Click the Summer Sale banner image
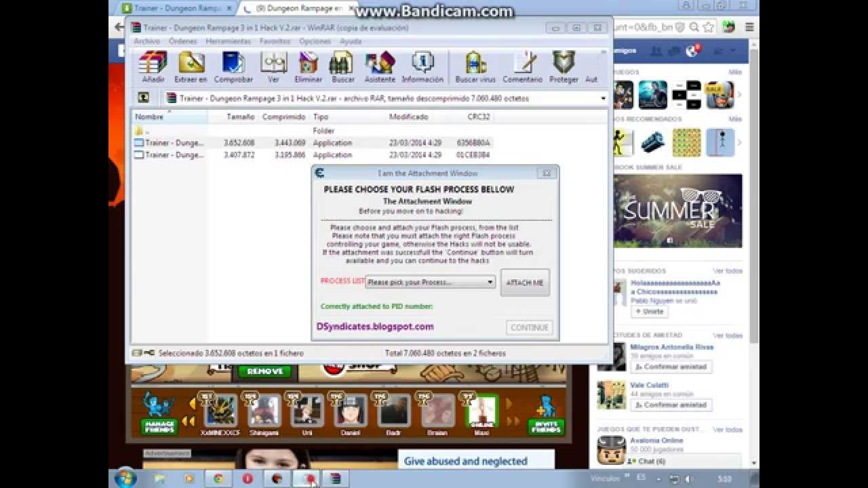 coord(678,211)
